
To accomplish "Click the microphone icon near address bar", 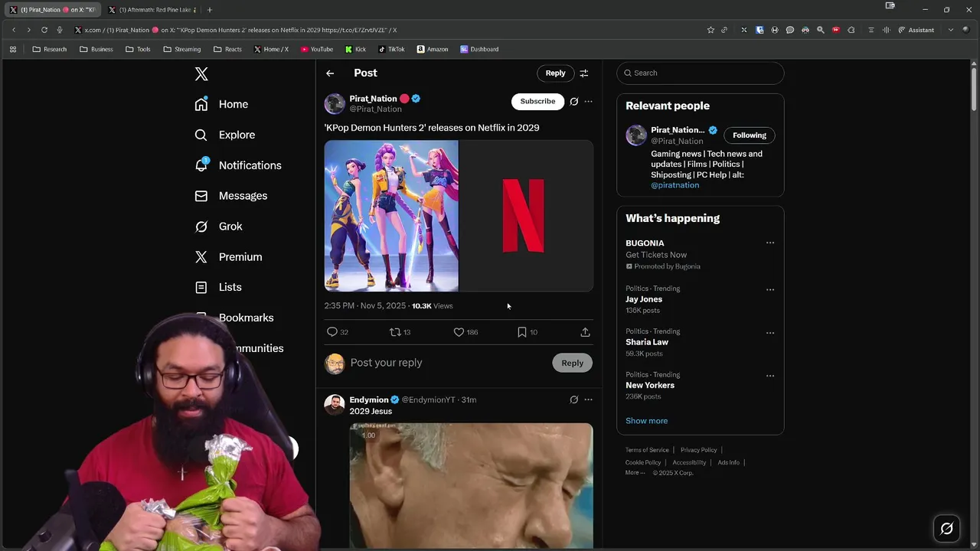I will (x=60, y=30).
